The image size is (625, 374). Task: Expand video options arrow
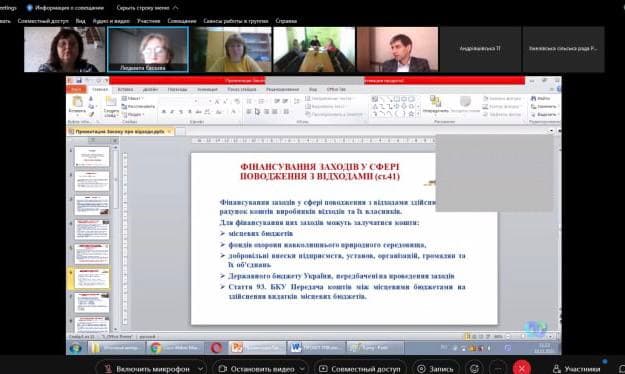pos(303,369)
